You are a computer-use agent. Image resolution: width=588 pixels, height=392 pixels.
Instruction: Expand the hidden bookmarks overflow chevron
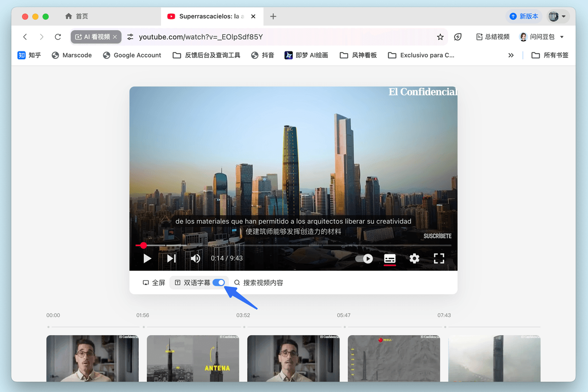(511, 55)
